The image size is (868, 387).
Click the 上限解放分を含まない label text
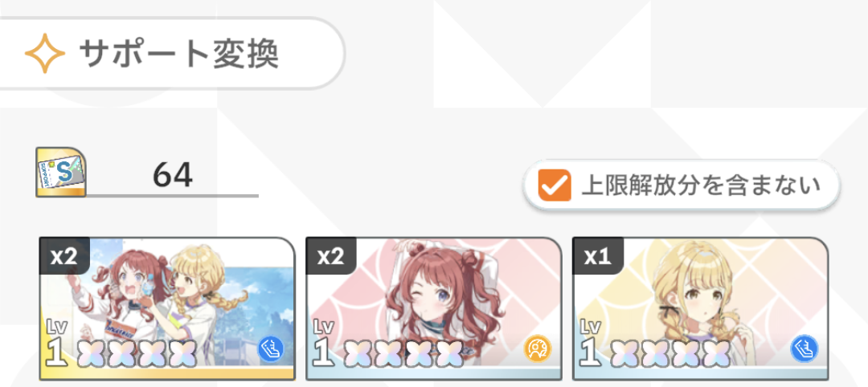coord(701,186)
